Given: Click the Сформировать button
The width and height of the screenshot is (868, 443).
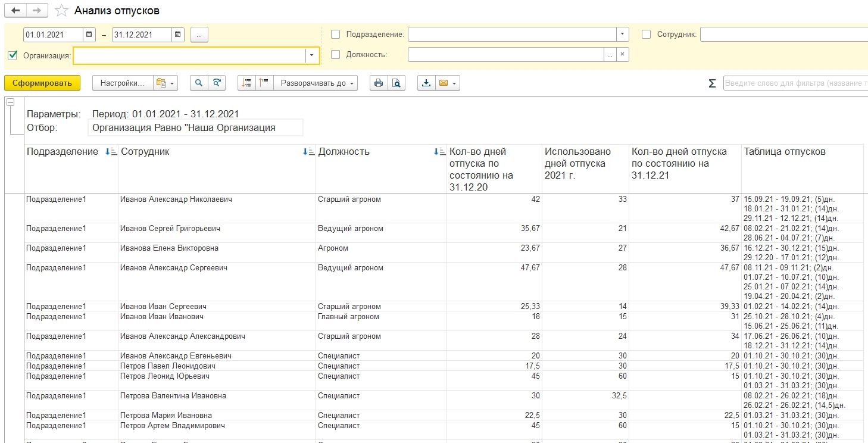Looking at the screenshot, I should pyautogui.click(x=42, y=83).
